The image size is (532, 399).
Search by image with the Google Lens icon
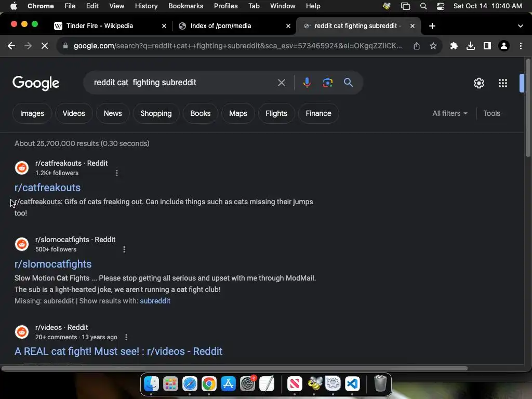(x=327, y=83)
